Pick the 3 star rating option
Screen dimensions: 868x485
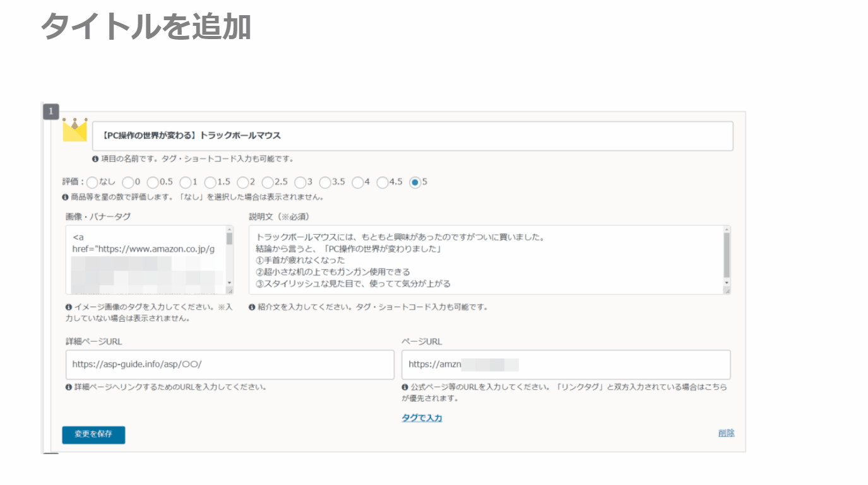300,182
